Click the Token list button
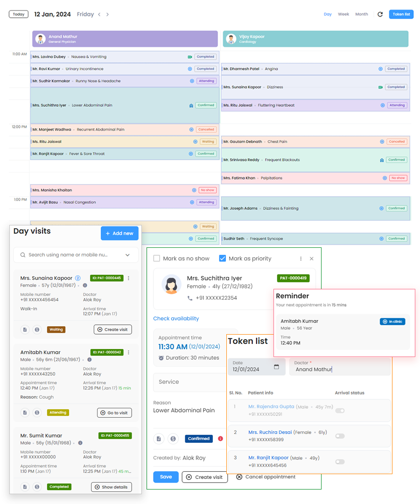Screen dimensions: 420x504 coord(401,14)
